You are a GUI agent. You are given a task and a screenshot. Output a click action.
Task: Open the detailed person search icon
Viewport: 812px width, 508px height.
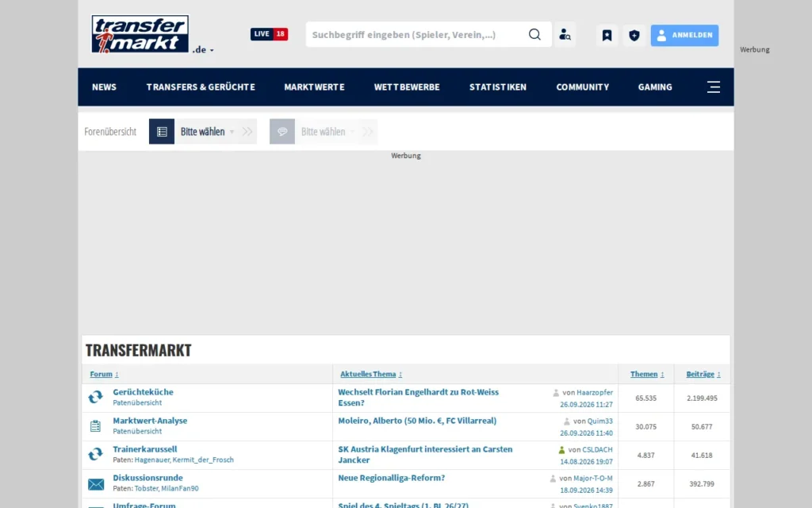[565, 35]
